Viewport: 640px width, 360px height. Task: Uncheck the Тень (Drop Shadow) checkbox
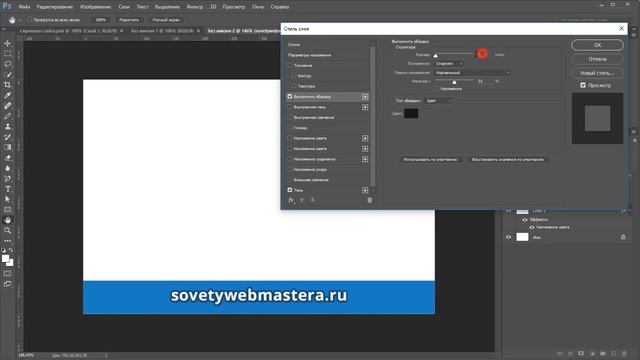point(290,190)
